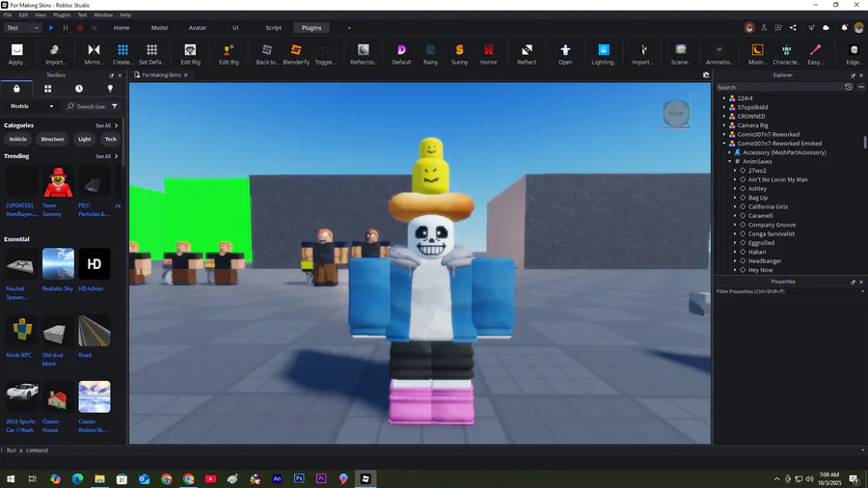Expand the Hakari animation entry
This screenshot has width=868, height=488.
point(735,252)
